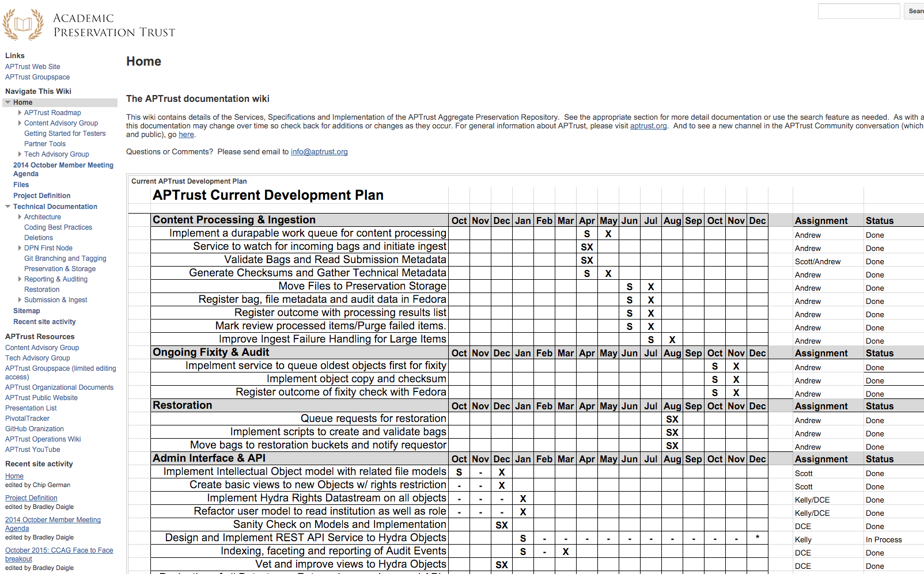
Task: Expand the Reporting & Auditing arrow
Action: click(x=20, y=279)
